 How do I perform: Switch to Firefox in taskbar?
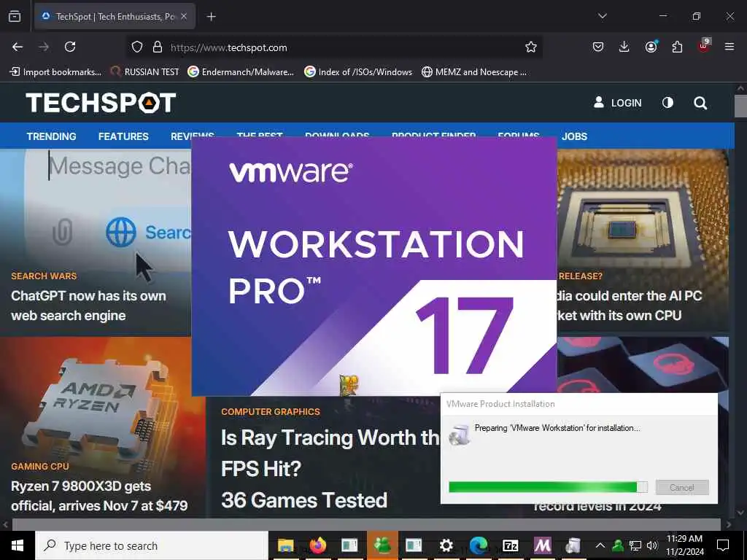(x=318, y=545)
